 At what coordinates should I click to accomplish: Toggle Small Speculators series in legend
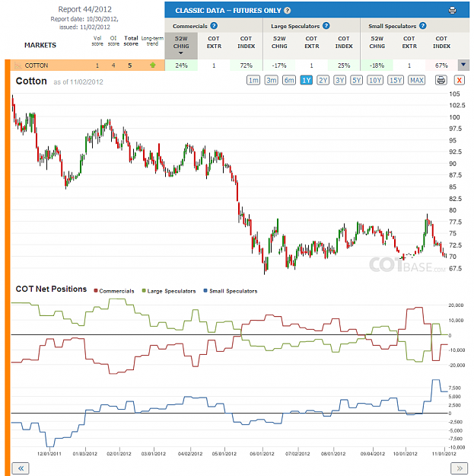231,291
